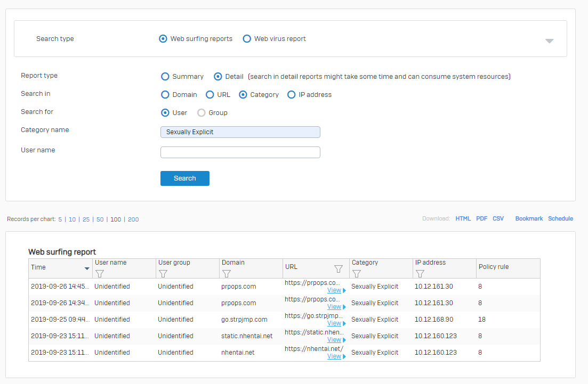Open the Category name field Sexually Explicit
This screenshot has height=384, width=588.
[240, 132]
